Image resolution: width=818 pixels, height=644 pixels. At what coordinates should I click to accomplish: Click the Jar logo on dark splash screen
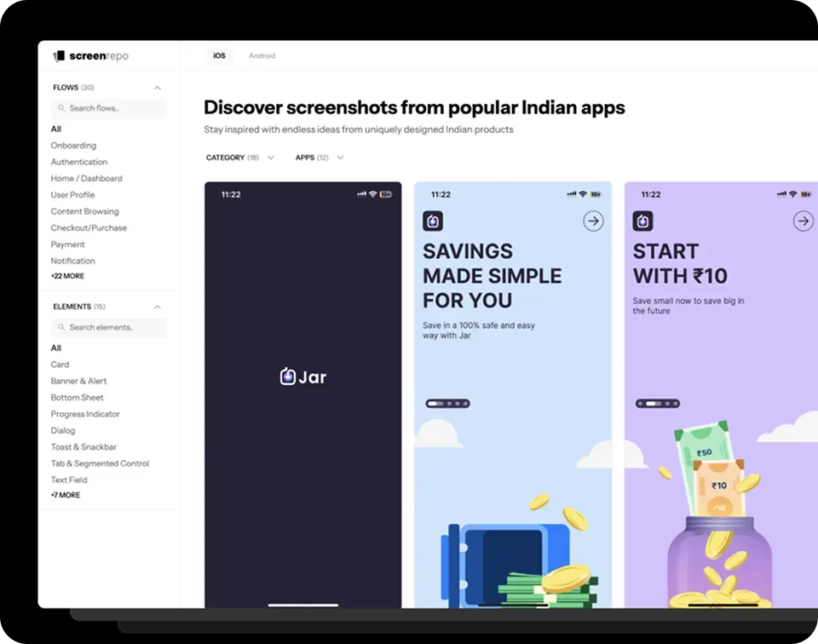[302, 376]
